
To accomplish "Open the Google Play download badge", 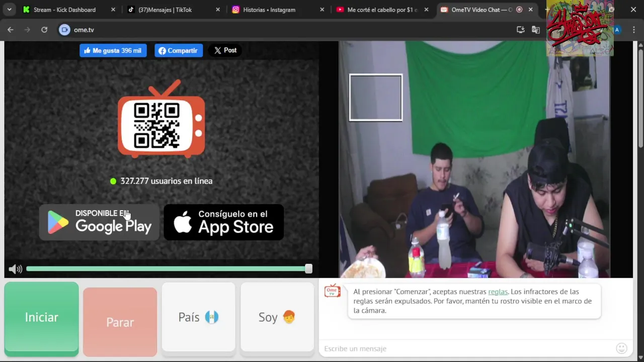I will 99,222.
